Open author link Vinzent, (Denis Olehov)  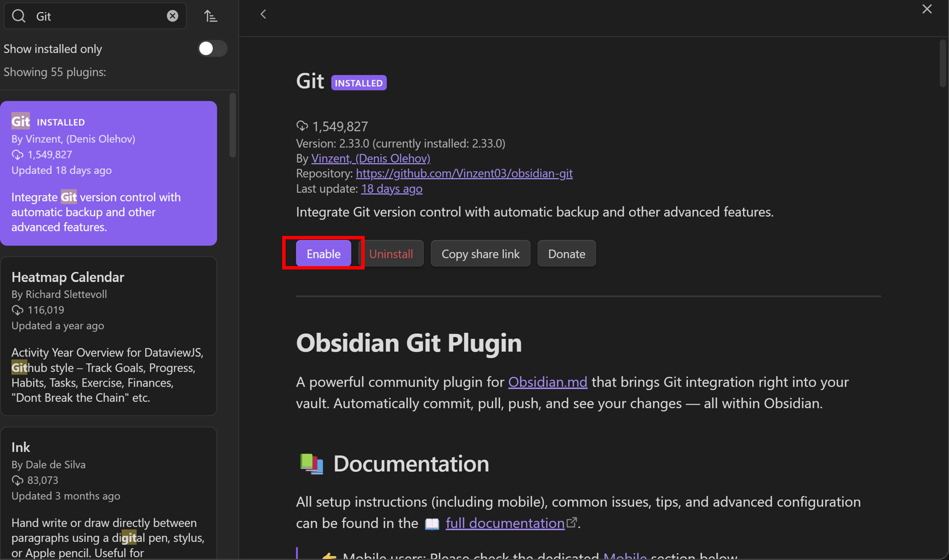pyautogui.click(x=370, y=158)
